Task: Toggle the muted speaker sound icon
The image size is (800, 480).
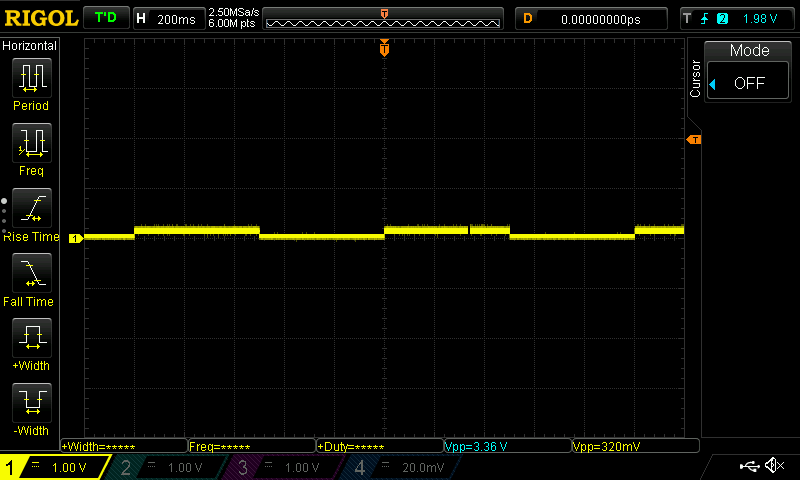Action: pyautogui.click(x=774, y=465)
